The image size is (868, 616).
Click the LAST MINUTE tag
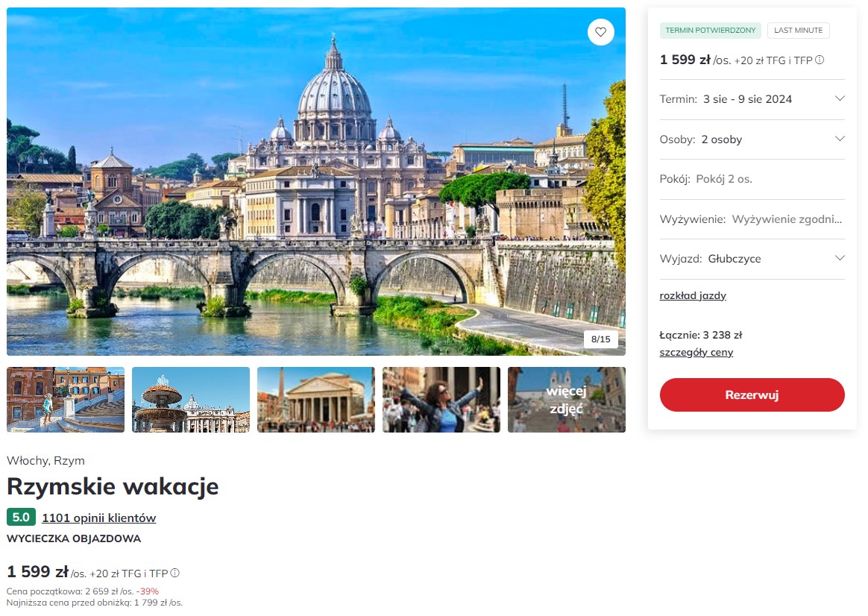[798, 31]
